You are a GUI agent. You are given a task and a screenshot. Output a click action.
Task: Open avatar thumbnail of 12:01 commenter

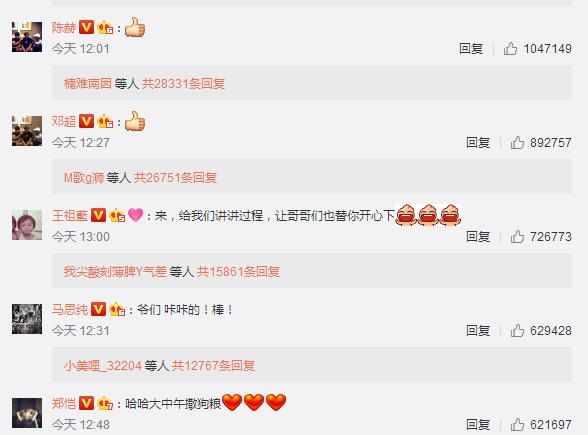coord(27,37)
